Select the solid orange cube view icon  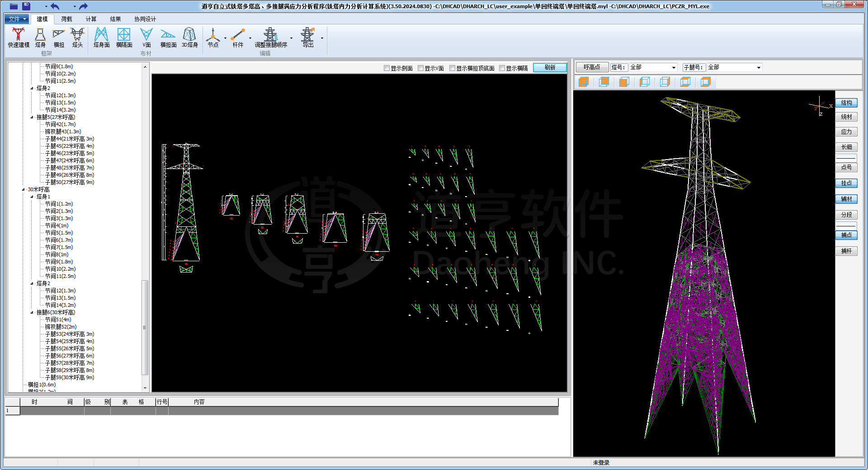click(x=584, y=82)
